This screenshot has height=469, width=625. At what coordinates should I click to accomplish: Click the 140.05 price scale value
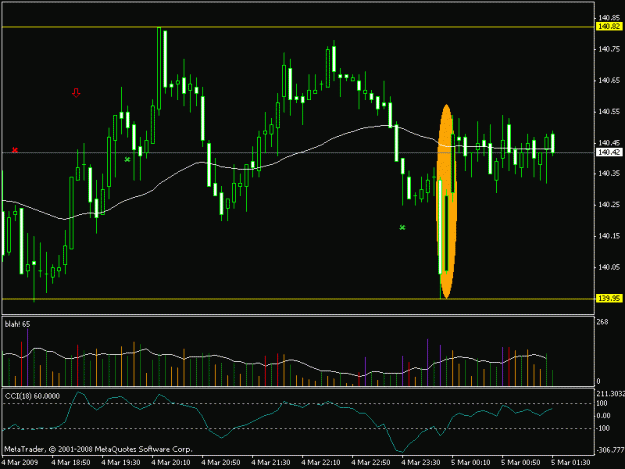click(609, 267)
